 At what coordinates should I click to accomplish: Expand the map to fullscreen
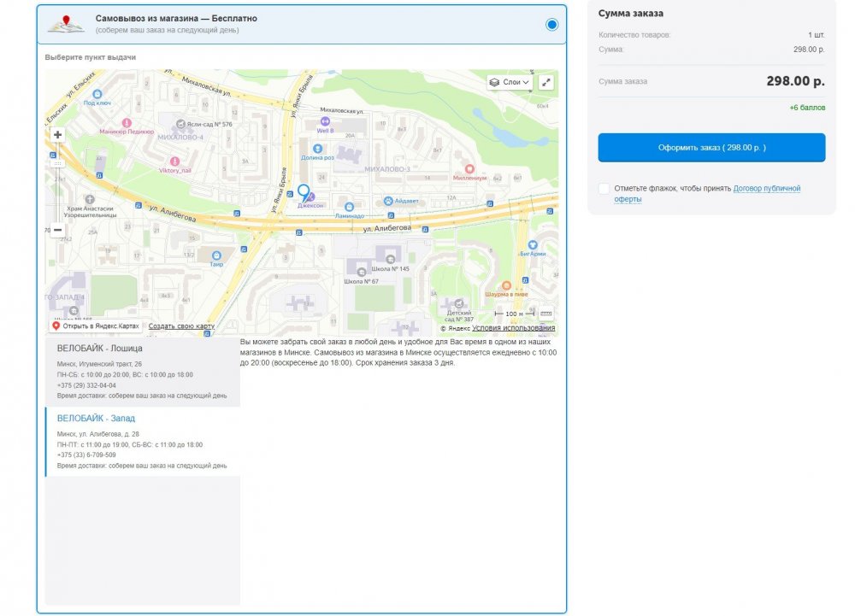click(546, 82)
